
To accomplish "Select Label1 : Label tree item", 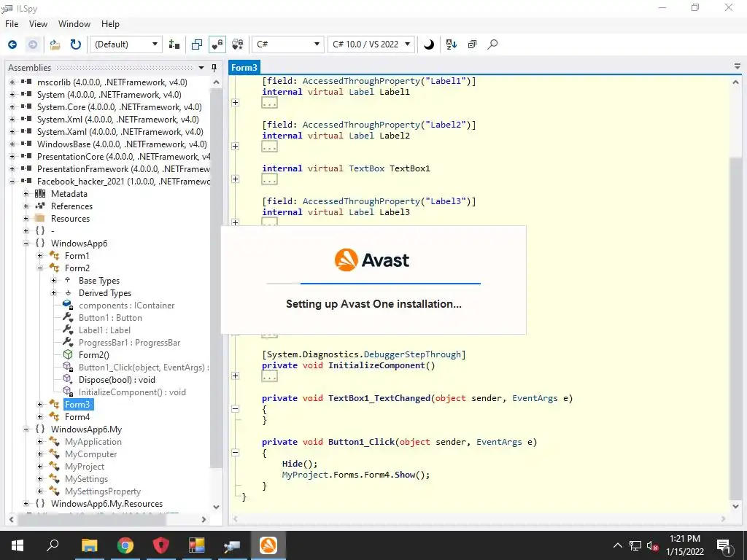I will click(x=104, y=330).
